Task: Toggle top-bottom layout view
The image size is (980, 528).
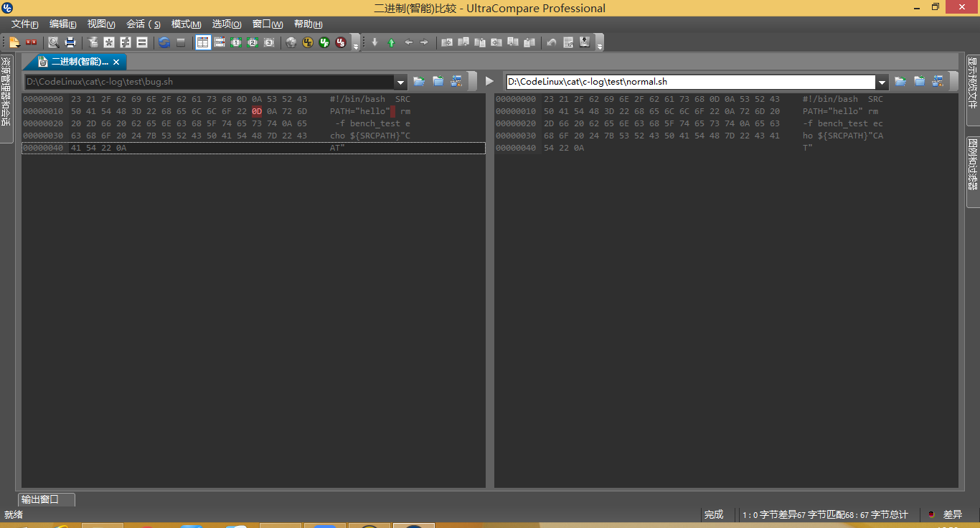Action: (x=220, y=42)
